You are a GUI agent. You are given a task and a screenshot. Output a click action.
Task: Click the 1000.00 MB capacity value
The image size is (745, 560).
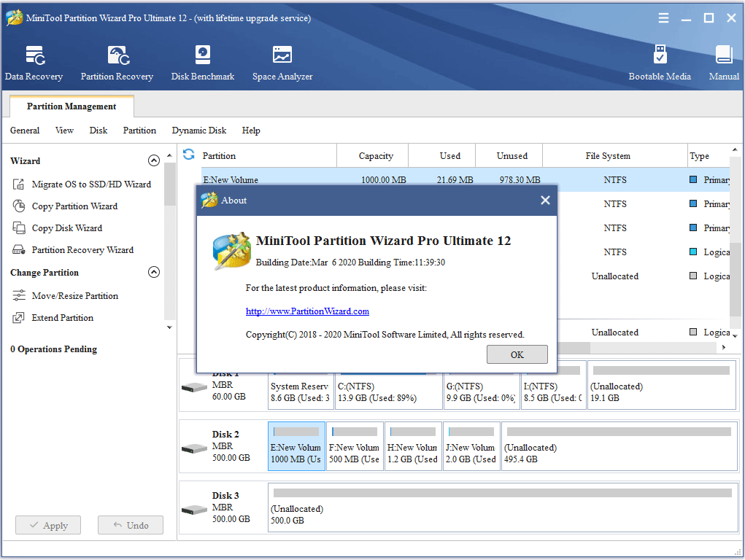pyautogui.click(x=383, y=180)
